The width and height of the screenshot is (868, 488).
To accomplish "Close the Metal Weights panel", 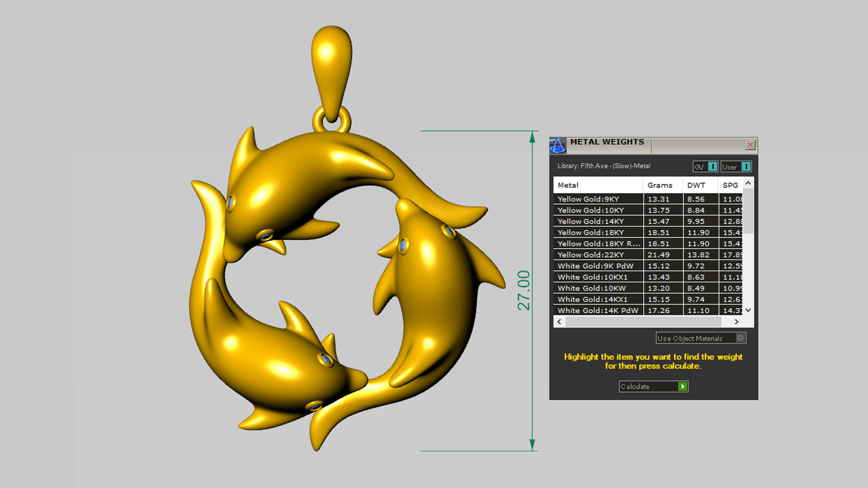I will 750,145.
